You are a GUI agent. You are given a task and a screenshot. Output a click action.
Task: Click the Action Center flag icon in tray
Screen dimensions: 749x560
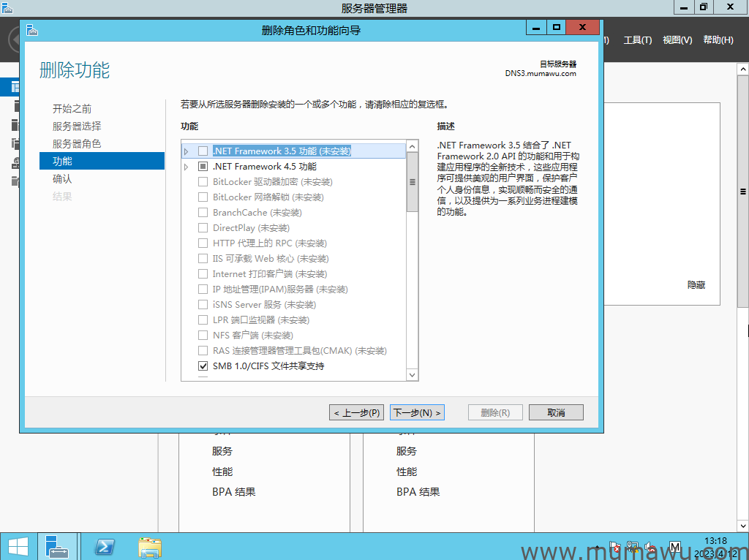pyautogui.click(x=615, y=546)
